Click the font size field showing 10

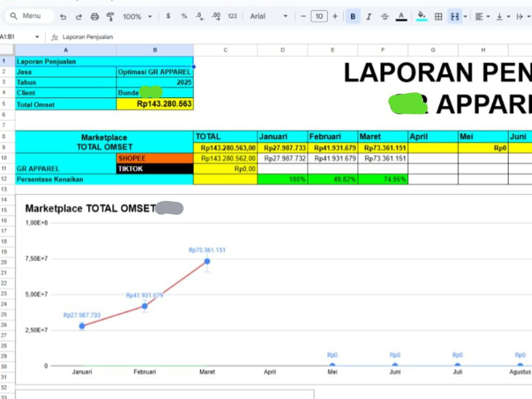point(319,16)
